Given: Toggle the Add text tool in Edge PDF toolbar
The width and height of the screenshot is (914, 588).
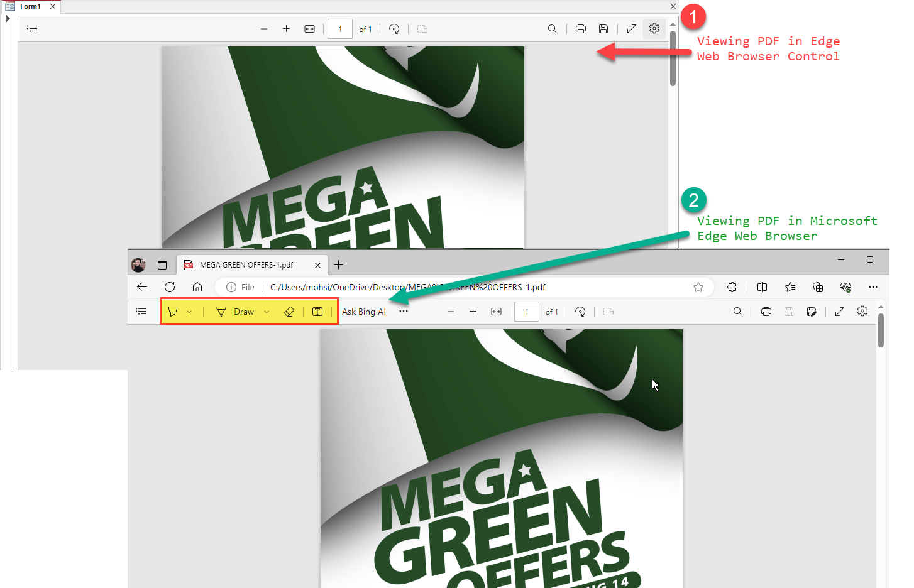Looking at the screenshot, I should [x=317, y=312].
